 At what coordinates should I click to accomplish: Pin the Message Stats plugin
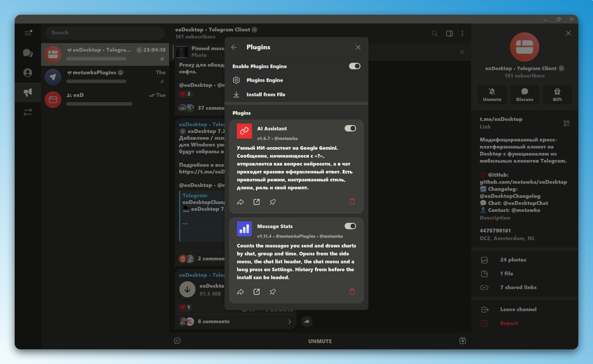click(273, 292)
